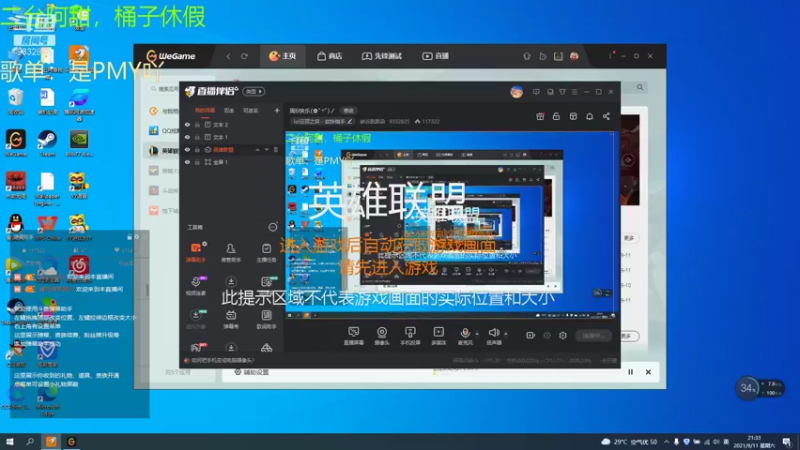Click the taskbar search magnifier
800x450 pixels.
click(30, 441)
